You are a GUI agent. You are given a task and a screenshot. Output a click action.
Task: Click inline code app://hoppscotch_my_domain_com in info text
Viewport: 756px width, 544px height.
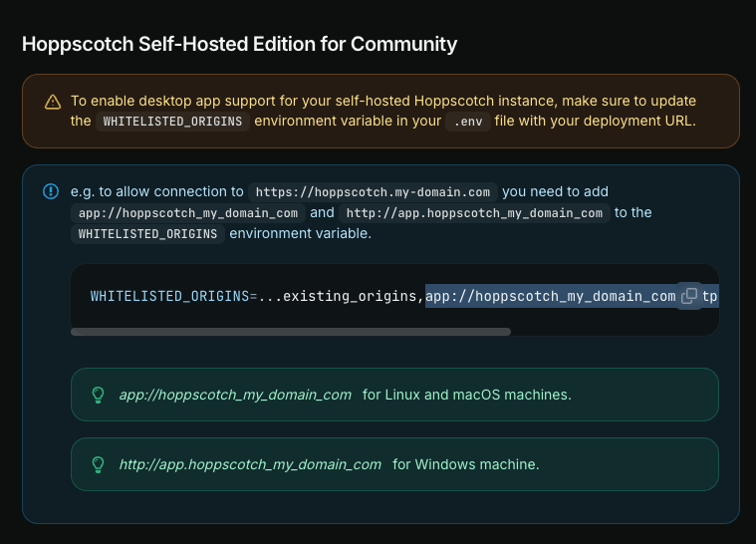188,212
